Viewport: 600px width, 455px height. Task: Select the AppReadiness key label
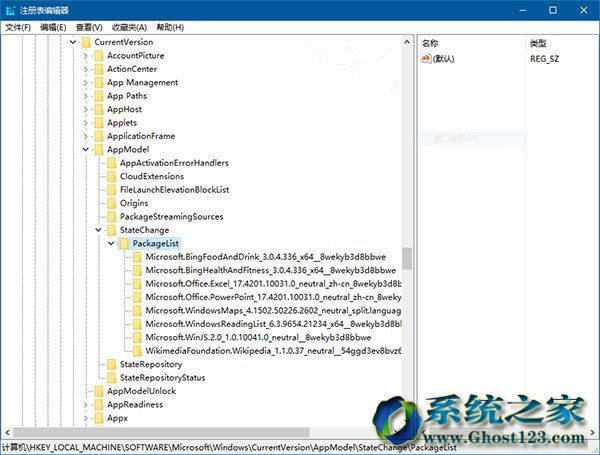tap(135, 405)
